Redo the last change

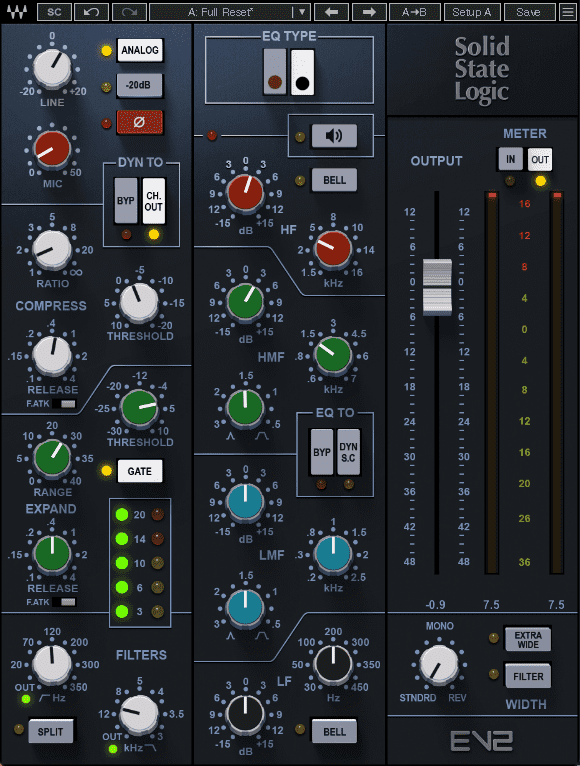coord(129,12)
